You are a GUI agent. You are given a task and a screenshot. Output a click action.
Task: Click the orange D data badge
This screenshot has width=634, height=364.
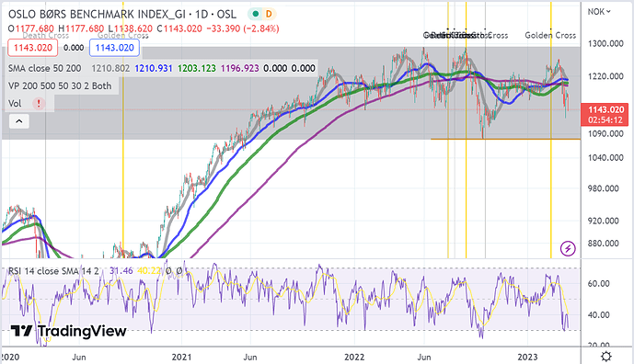point(269,14)
